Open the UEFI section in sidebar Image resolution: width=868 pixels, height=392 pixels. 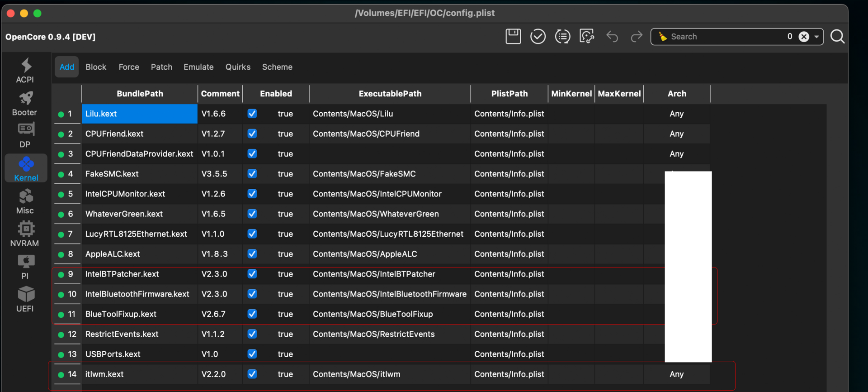point(25,299)
